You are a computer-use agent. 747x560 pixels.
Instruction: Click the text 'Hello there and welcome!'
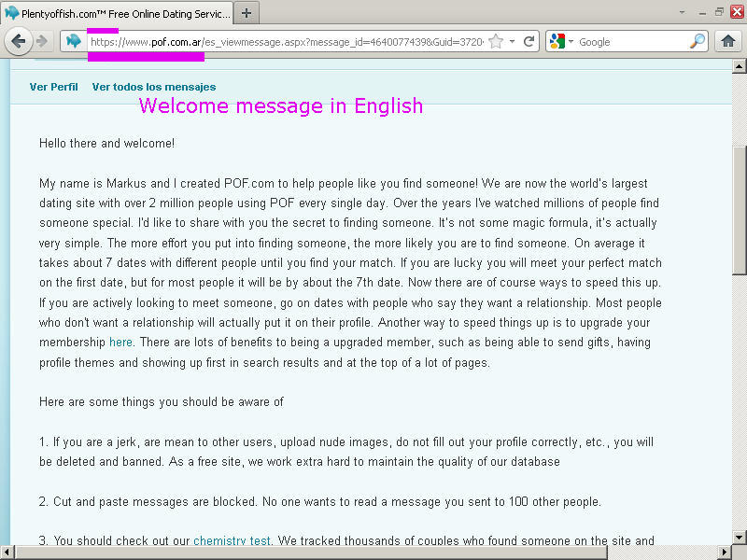106,144
